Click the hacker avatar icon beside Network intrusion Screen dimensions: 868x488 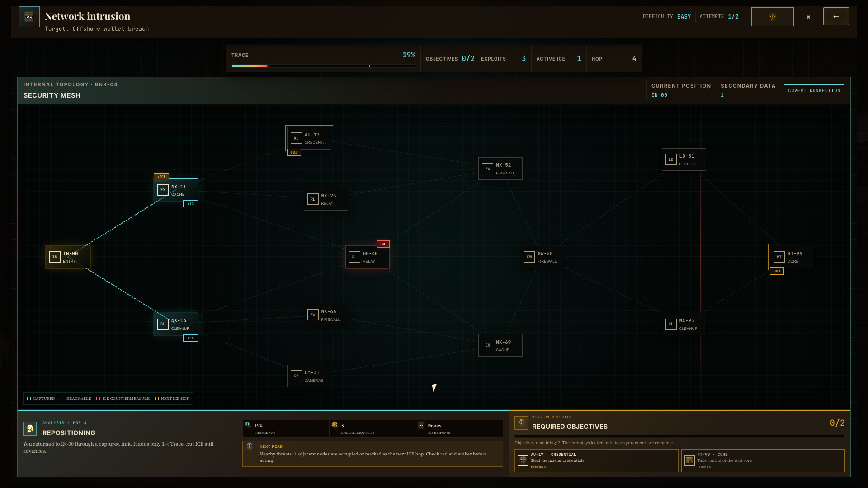[29, 17]
